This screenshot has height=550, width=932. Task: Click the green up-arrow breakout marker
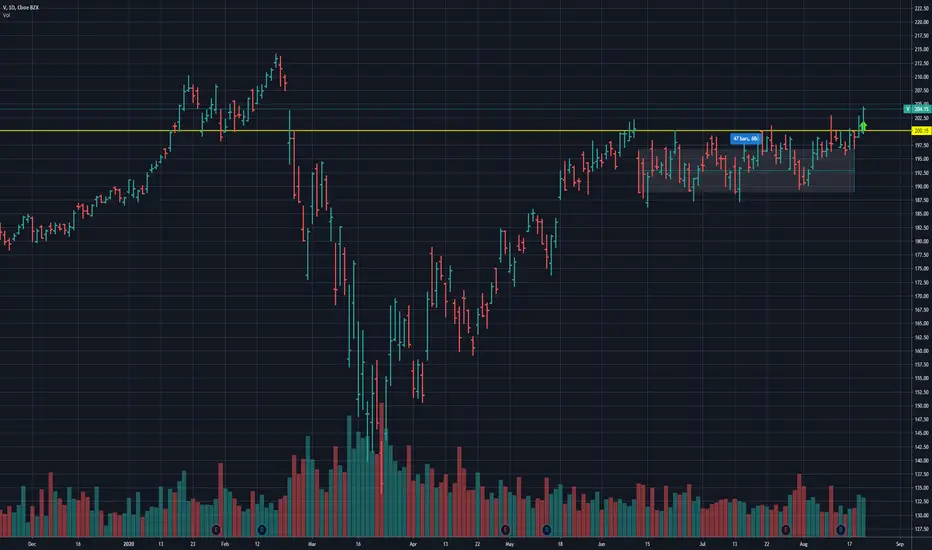863,126
